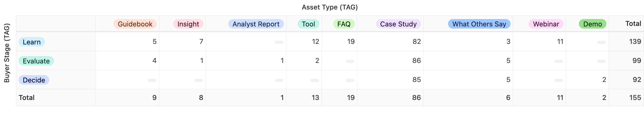Open the Case Study column tag
The image size is (644, 119).
click(398, 24)
